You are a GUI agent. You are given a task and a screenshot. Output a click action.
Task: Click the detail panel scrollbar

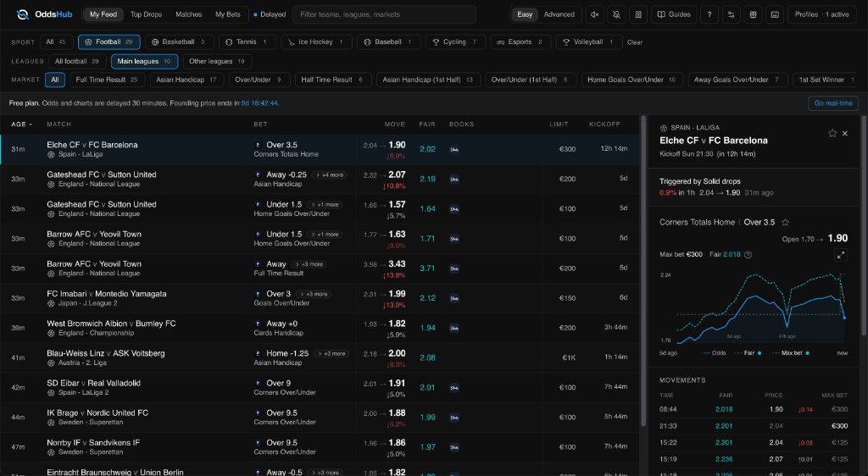coord(863,225)
